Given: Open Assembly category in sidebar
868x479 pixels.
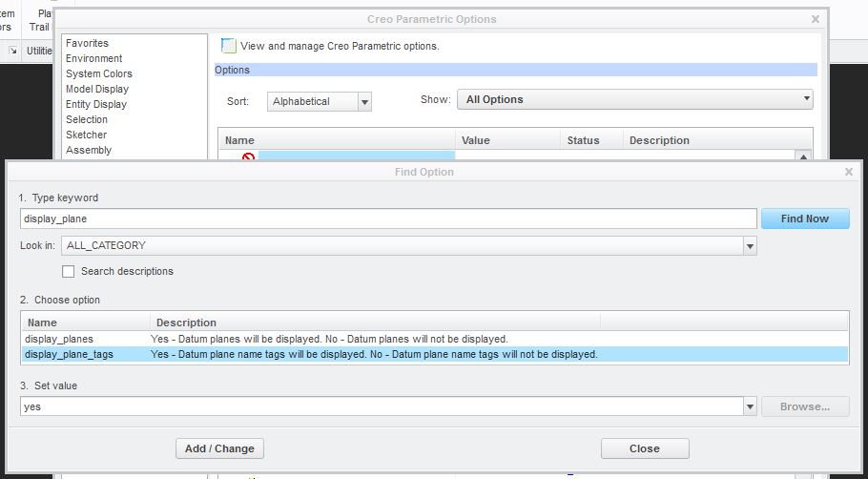Looking at the screenshot, I should 89,150.
